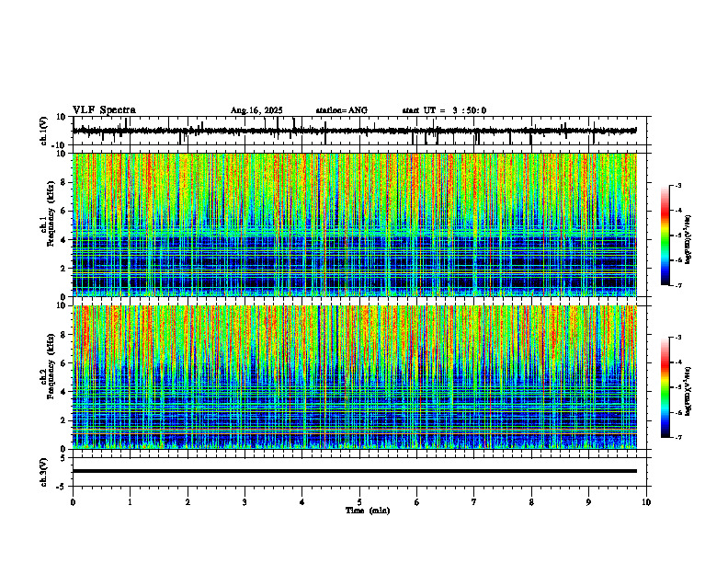Click the time axis tick label 10
Viewport: 728px width, 563px height.
click(x=646, y=502)
